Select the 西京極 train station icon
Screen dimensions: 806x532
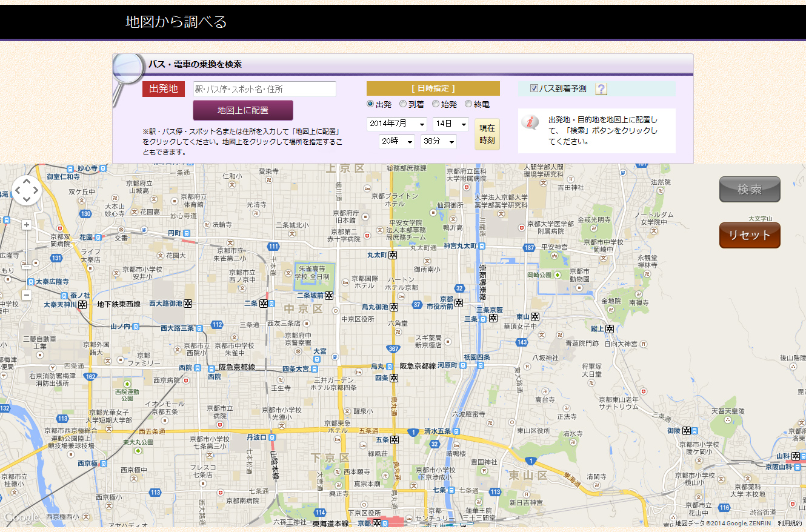[x=103, y=464]
